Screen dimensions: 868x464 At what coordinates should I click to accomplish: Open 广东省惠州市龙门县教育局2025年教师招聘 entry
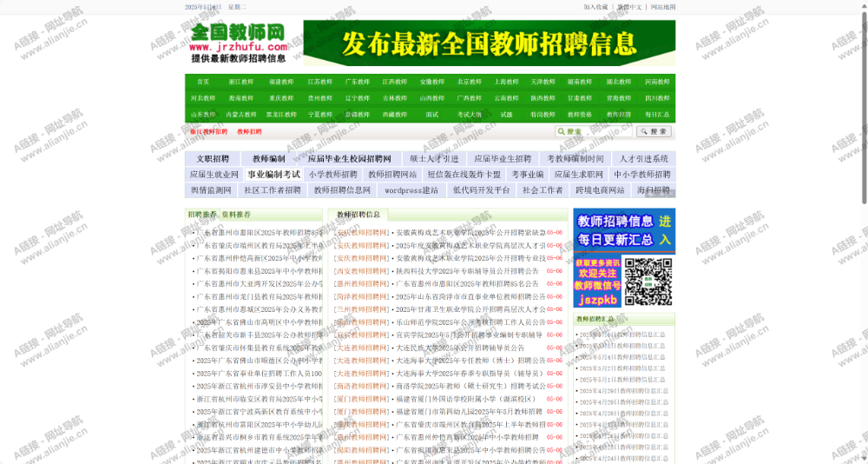(259, 296)
